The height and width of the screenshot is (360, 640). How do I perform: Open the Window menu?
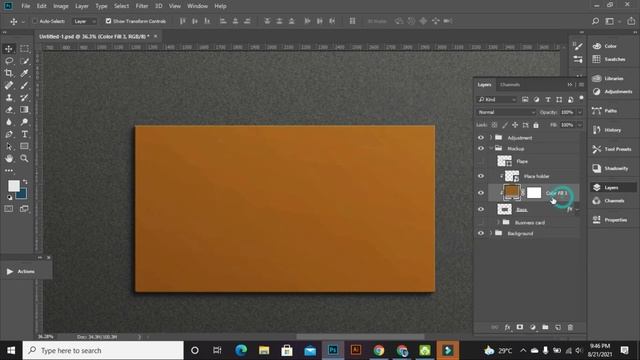coord(198,6)
